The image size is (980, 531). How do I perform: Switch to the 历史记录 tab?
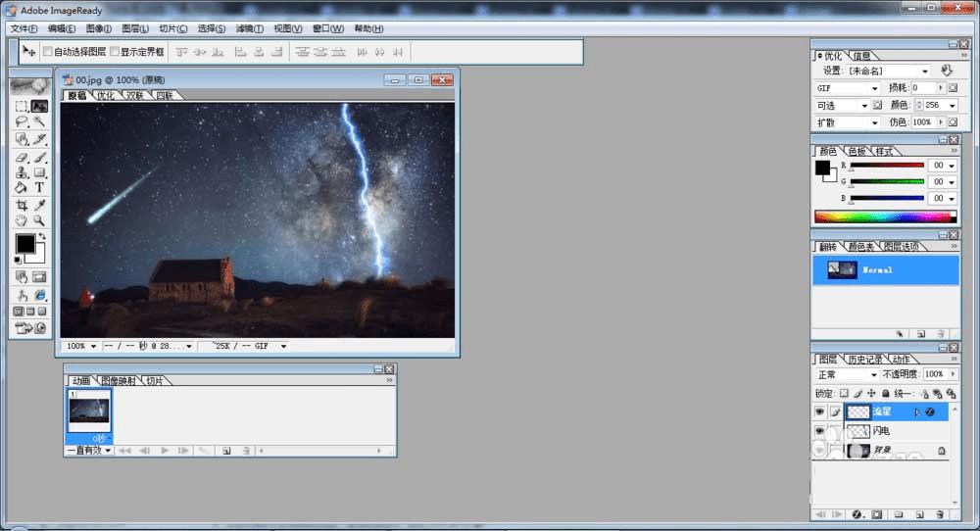click(x=865, y=360)
